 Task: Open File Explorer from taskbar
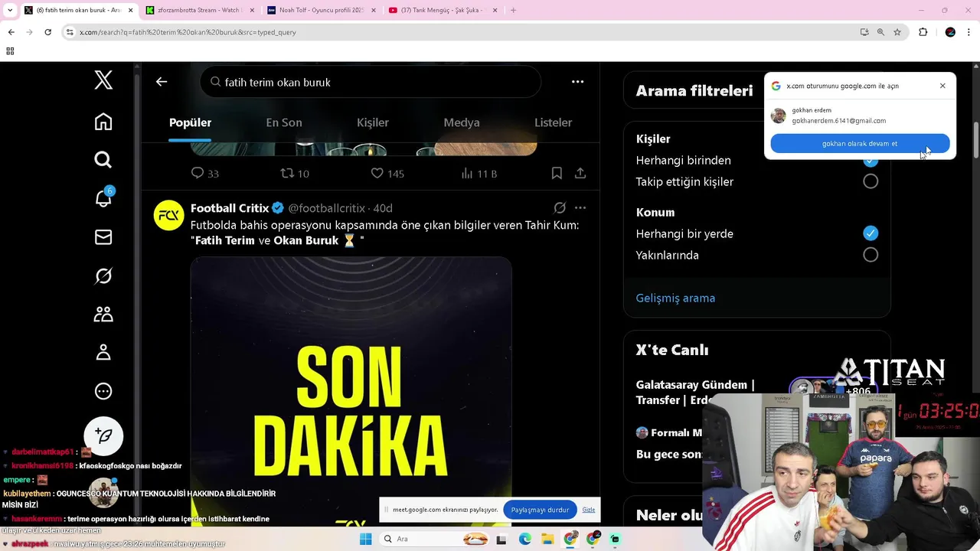(x=548, y=539)
